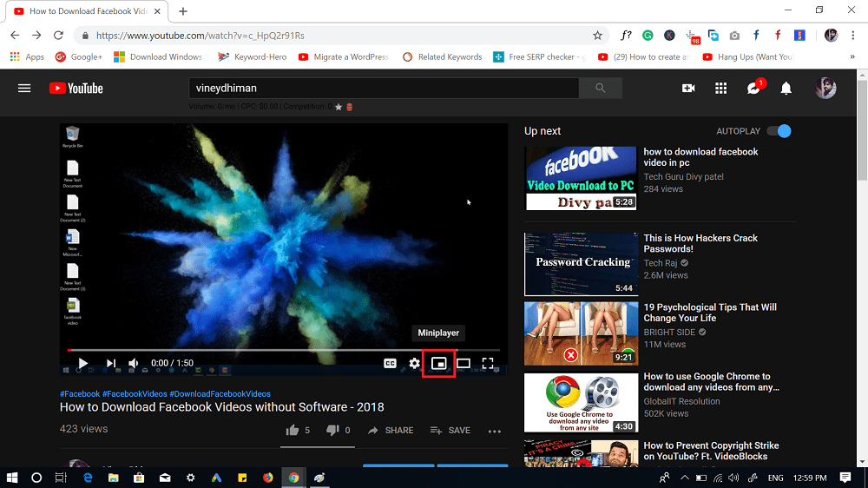Open 'How to Prevent Copyright Strike' video title
This screenshot has height=488, width=868.
tap(711, 451)
